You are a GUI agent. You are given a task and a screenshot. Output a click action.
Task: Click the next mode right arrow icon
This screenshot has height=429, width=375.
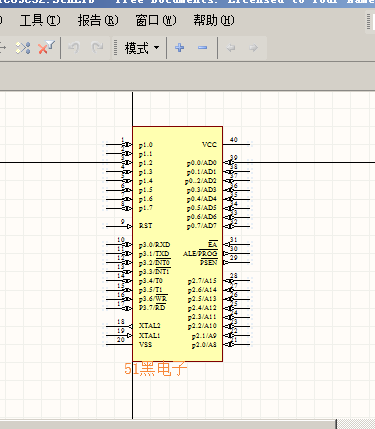click(253, 48)
